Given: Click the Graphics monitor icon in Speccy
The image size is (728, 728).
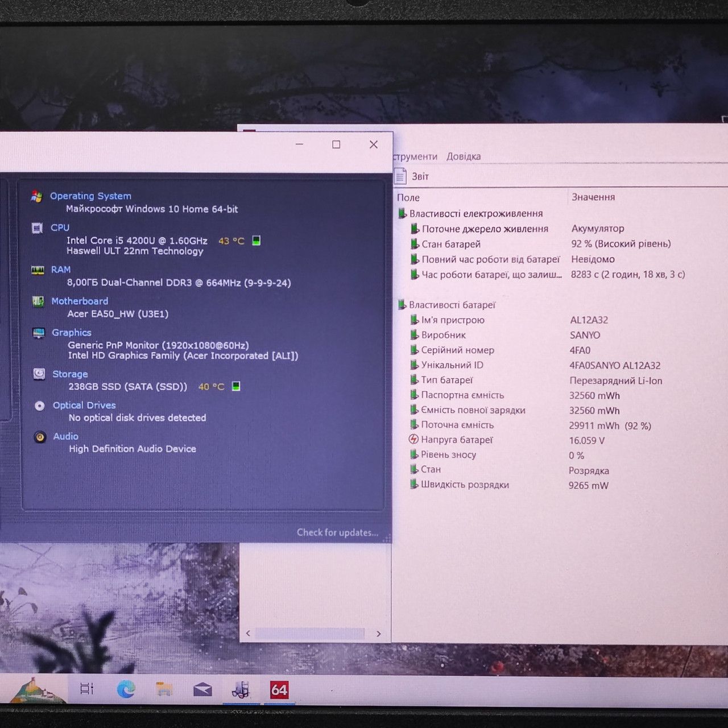Looking at the screenshot, I should click(x=39, y=333).
